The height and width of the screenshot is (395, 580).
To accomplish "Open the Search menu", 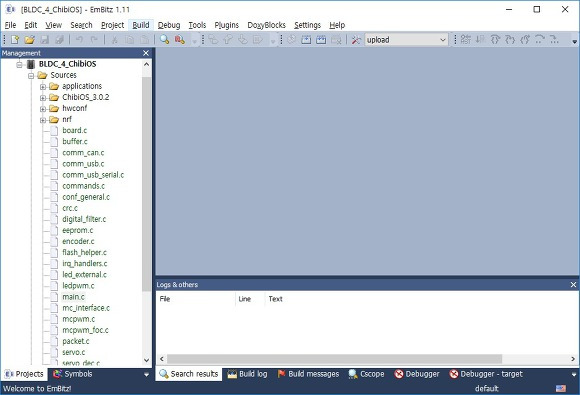I will tap(81, 25).
